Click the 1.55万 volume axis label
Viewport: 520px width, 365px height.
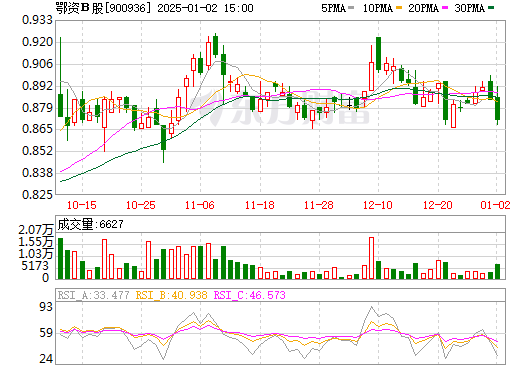(x=36, y=242)
